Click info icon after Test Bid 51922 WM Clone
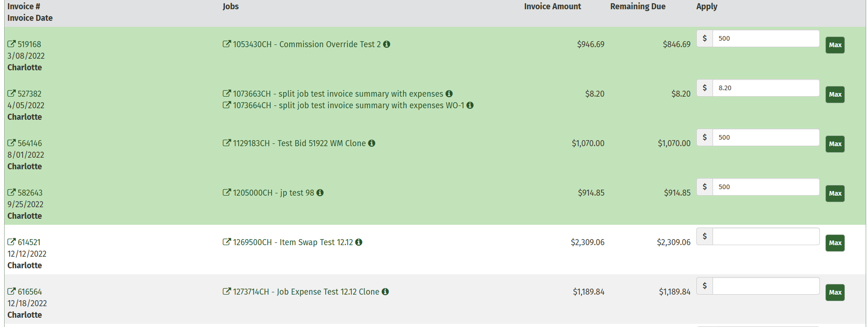The width and height of the screenshot is (868, 327). pyautogui.click(x=372, y=143)
